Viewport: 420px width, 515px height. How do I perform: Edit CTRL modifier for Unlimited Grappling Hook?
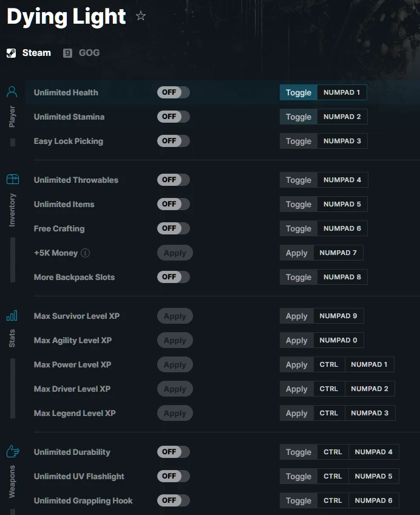pyautogui.click(x=333, y=500)
